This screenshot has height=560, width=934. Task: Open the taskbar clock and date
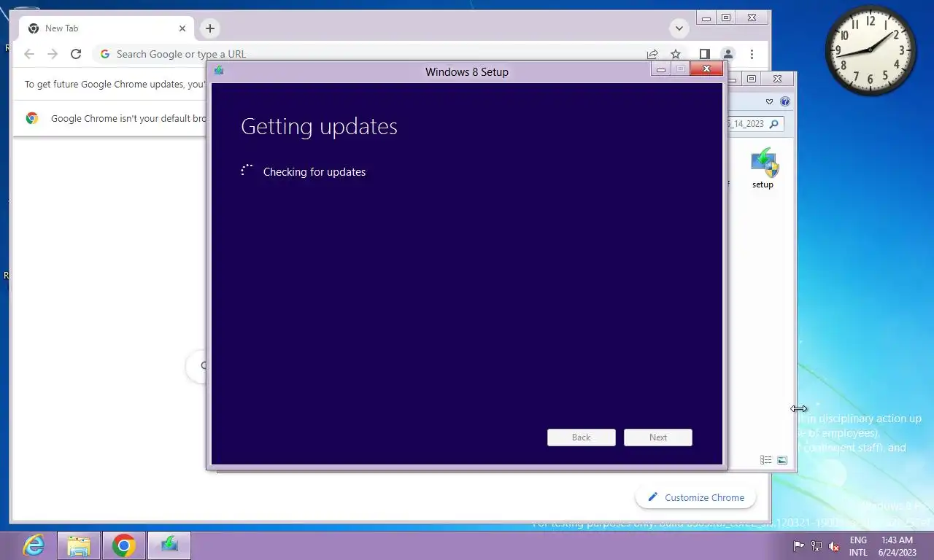pyautogui.click(x=897, y=546)
